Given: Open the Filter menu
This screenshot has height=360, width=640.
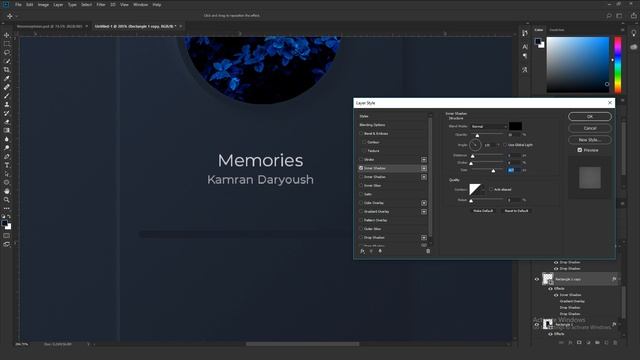Looking at the screenshot, I should click(x=101, y=4).
